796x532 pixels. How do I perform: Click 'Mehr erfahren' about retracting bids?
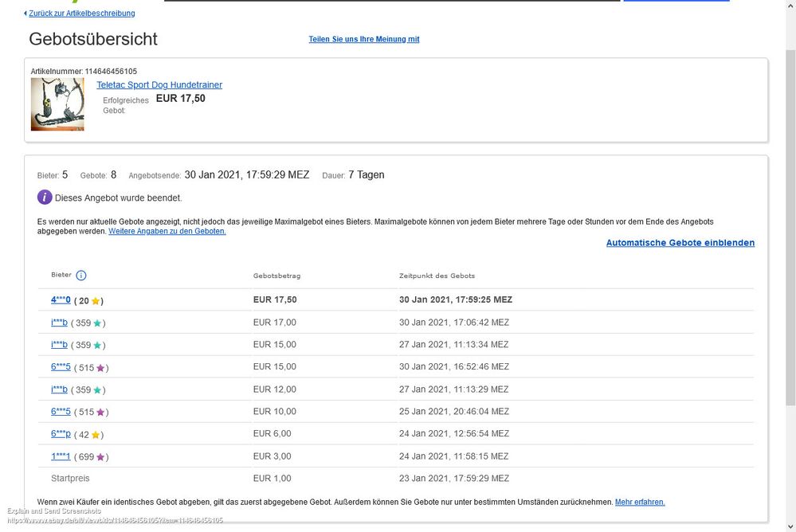click(x=639, y=503)
